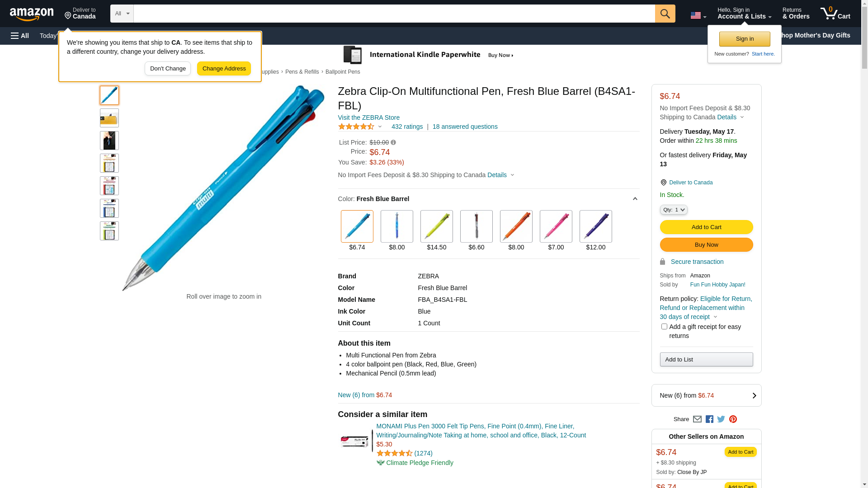Select the orange pen color swatch

(516, 226)
